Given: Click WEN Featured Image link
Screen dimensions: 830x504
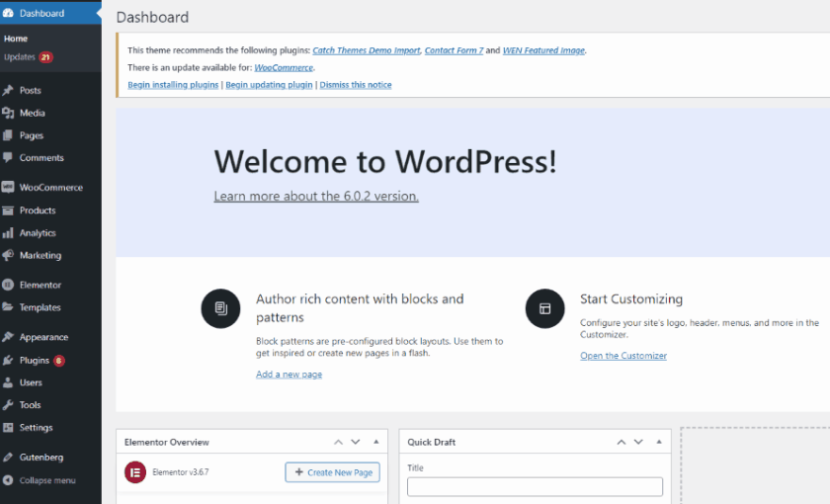Looking at the screenshot, I should tap(543, 50).
